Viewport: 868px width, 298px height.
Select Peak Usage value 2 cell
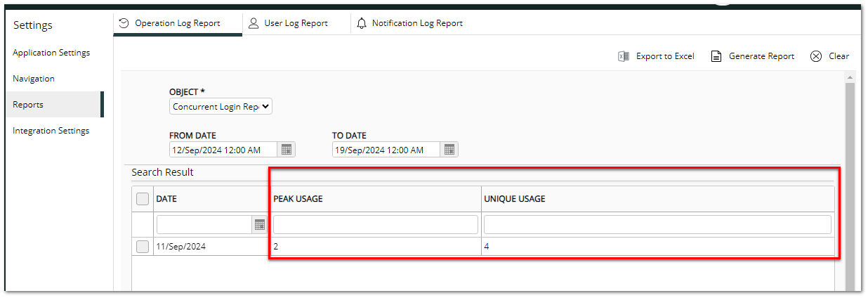(376, 247)
